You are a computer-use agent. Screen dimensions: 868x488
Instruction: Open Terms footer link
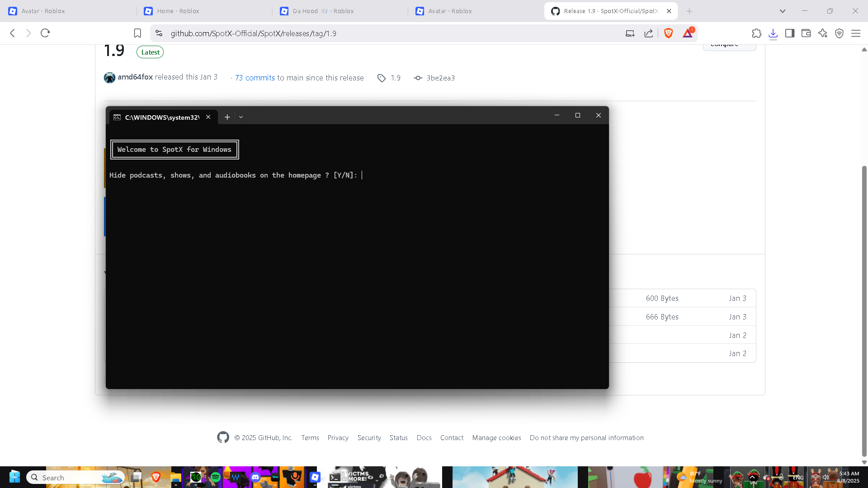tap(310, 438)
